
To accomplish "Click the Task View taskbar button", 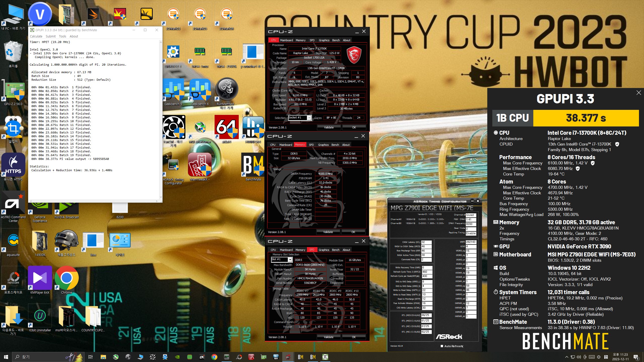I will tap(91, 357).
